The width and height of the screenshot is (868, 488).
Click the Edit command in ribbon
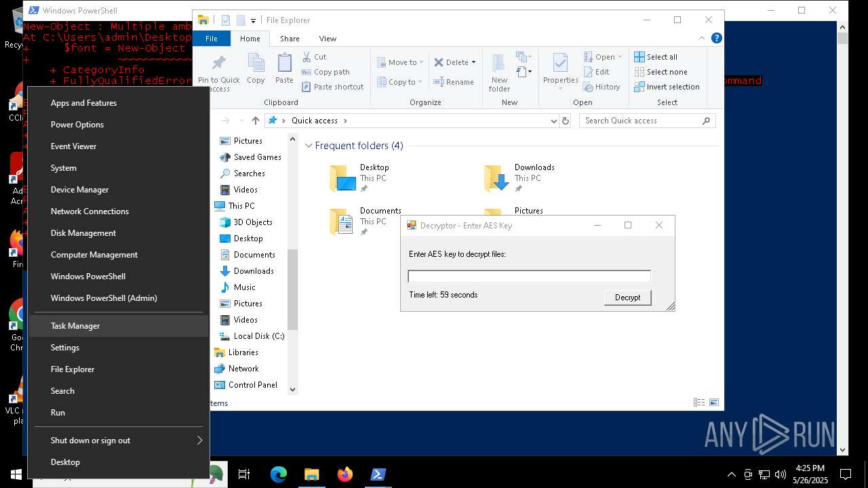coord(596,72)
